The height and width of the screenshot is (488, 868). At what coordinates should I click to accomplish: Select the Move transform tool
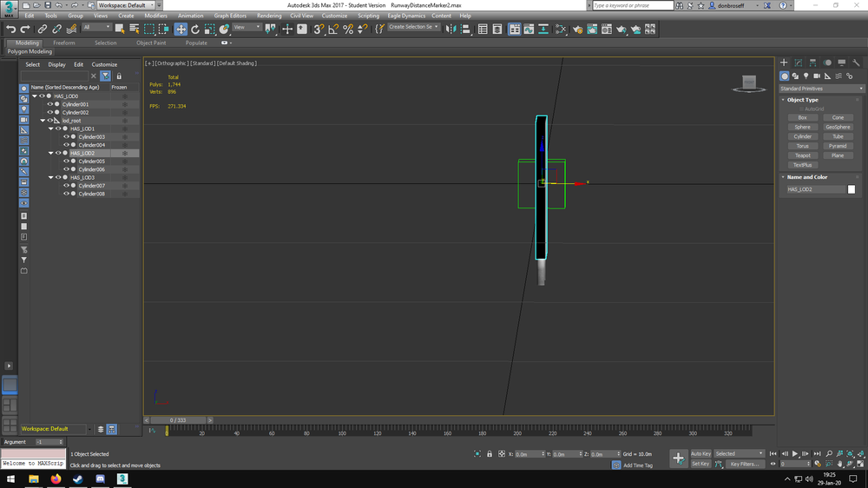coord(181,29)
